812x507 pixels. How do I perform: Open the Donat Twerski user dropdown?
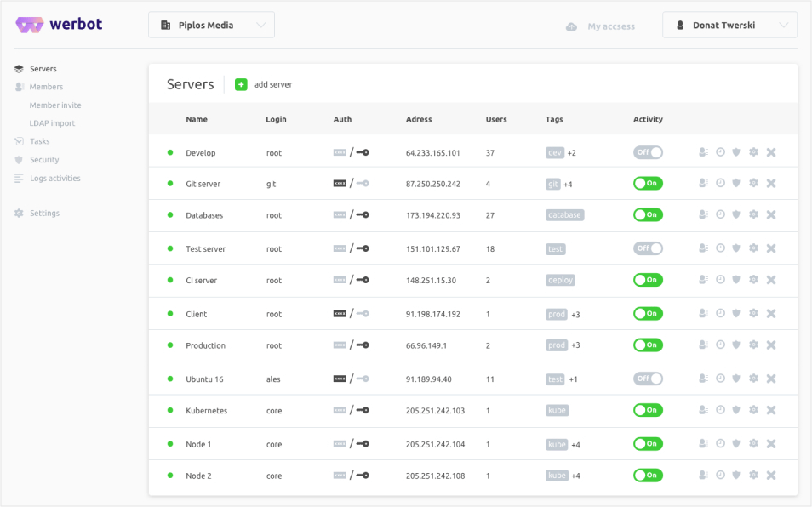pos(729,26)
